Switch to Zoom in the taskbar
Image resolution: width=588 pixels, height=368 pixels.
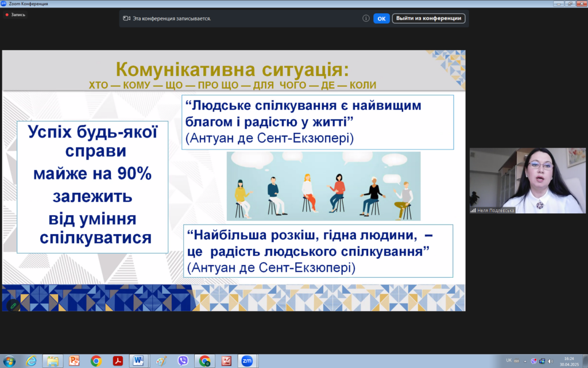tap(247, 361)
